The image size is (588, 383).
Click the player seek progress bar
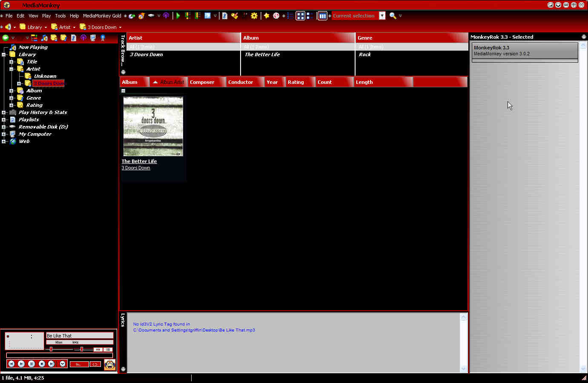(x=60, y=355)
